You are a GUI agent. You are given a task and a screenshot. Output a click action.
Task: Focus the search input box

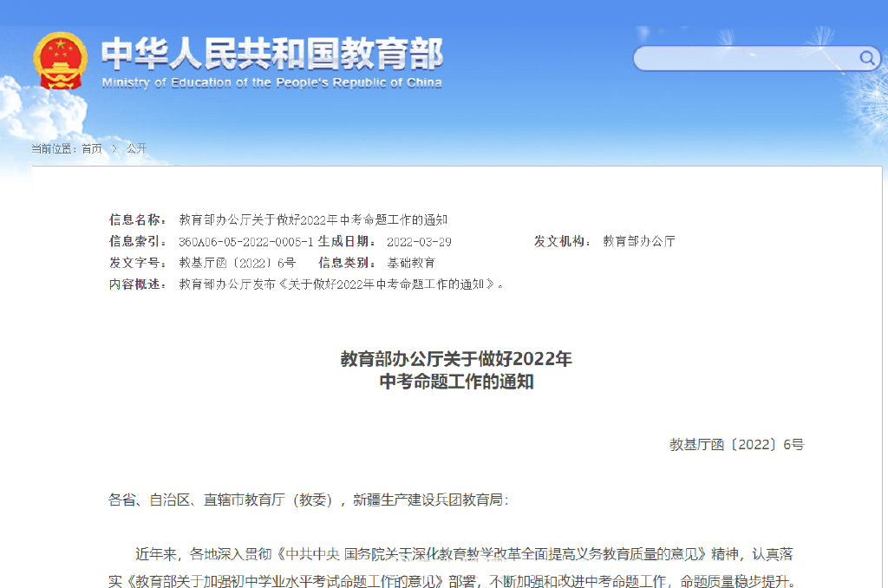pos(746,59)
